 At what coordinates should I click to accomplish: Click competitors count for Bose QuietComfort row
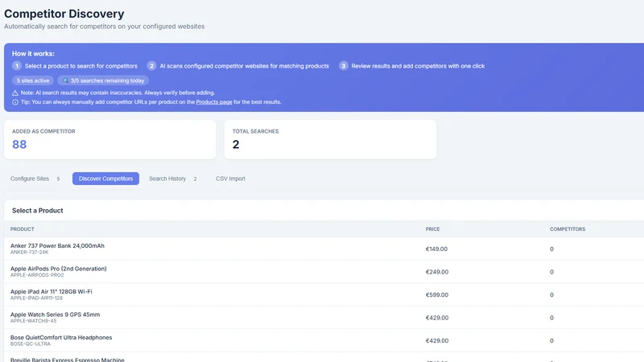(551, 340)
